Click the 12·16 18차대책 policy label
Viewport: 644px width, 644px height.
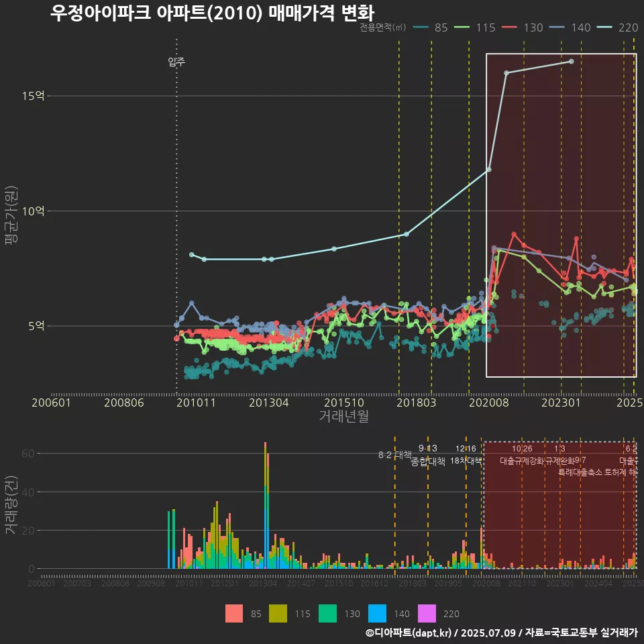pyautogui.click(x=466, y=455)
